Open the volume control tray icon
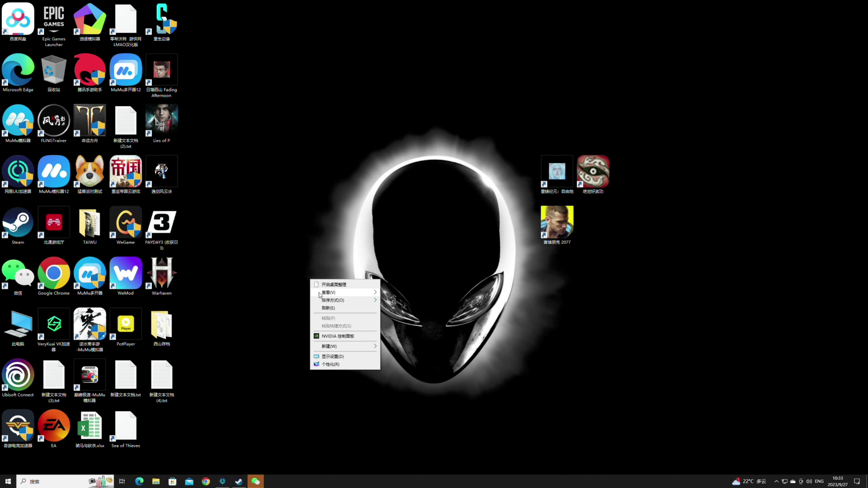Image resolution: width=868 pixels, height=488 pixels. pyautogui.click(x=809, y=481)
